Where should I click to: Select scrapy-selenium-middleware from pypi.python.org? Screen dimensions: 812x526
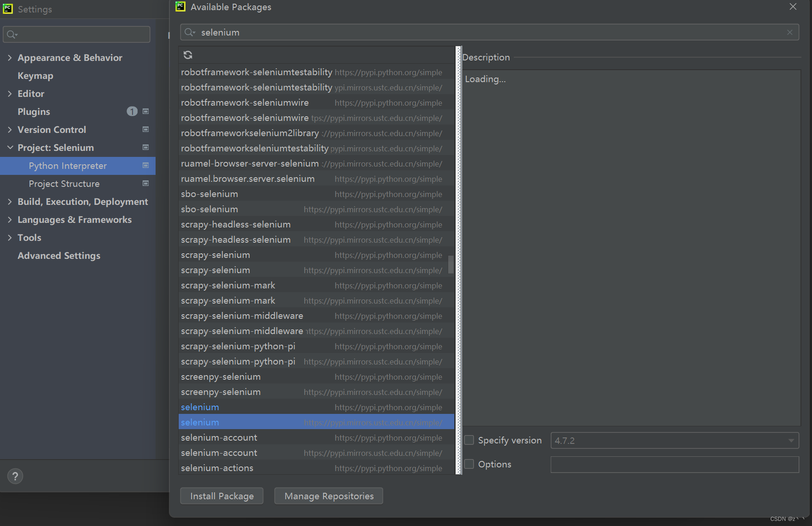316,316
